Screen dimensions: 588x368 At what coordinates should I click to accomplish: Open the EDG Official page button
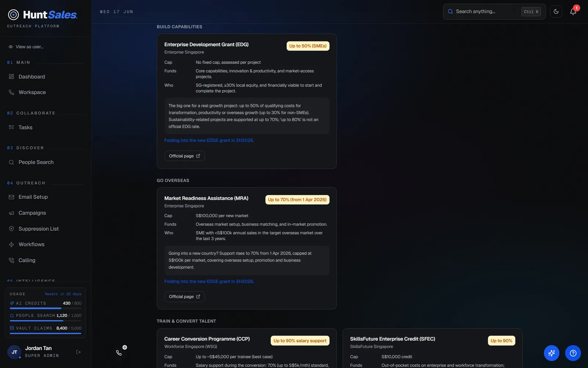[x=184, y=156]
